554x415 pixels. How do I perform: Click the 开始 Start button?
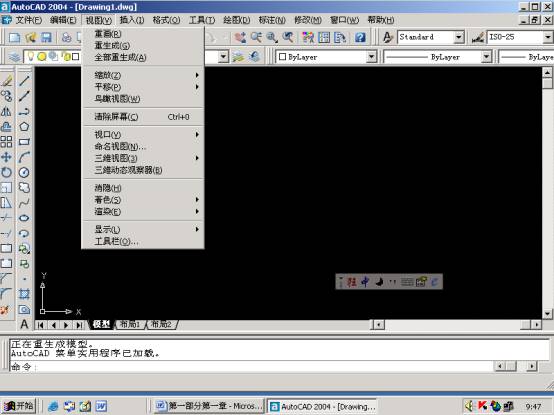click(x=18, y=406)
